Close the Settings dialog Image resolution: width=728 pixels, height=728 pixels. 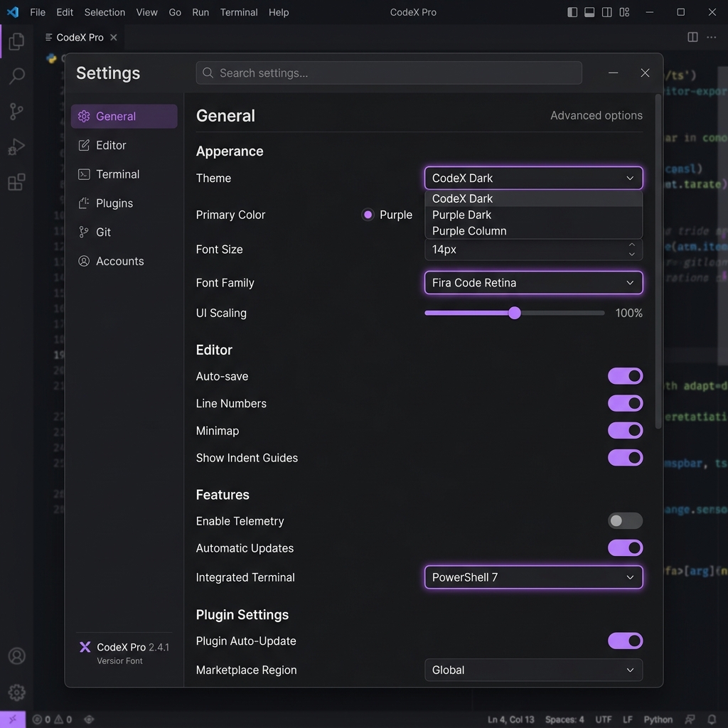click(x=645, y=73)
